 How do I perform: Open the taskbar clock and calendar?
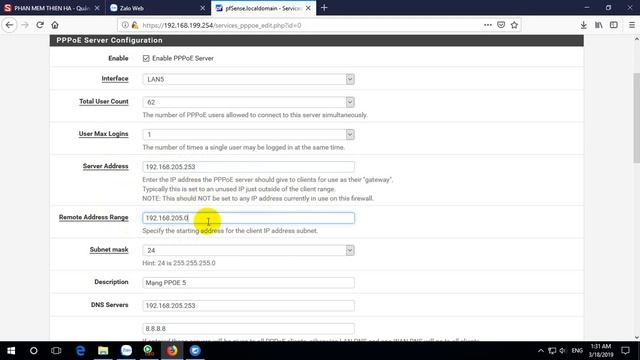pyautogui.click(x=601, y=351)
